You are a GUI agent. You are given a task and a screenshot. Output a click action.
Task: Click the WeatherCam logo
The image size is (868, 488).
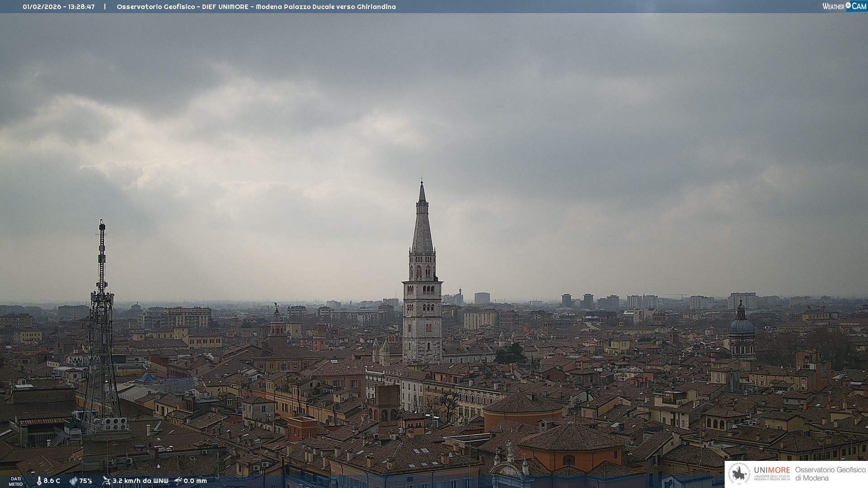pos(844,6)
